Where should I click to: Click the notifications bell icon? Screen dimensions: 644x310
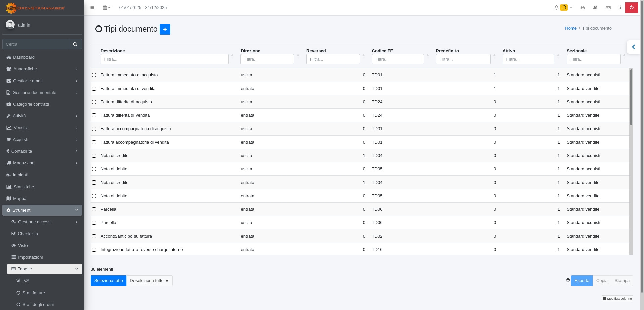point(556,8)
